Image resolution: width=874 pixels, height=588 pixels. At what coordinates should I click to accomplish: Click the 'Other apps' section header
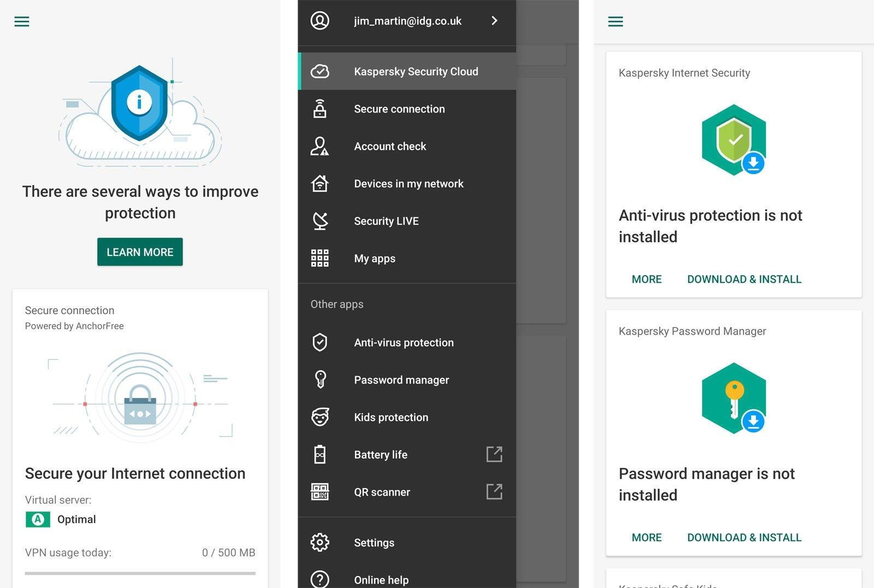tap(337, 304)
